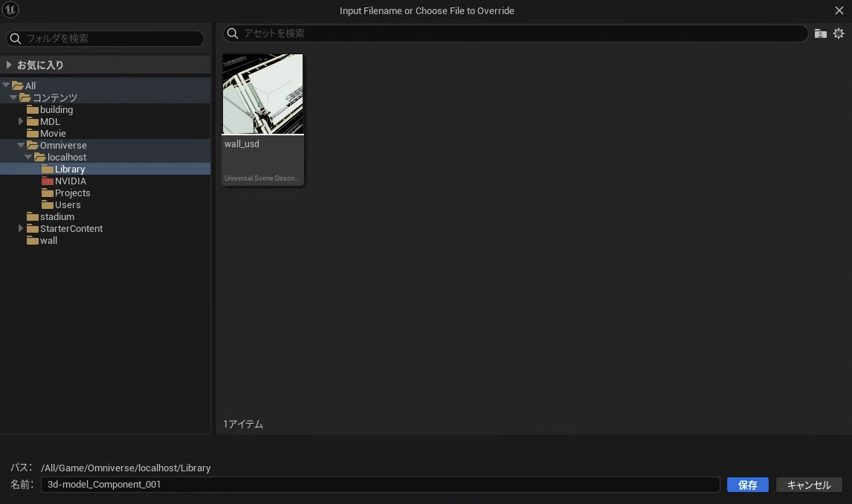The image size is (852, 504).
Task: Click the folder search magnifier icon
Action: pos(16,39)
